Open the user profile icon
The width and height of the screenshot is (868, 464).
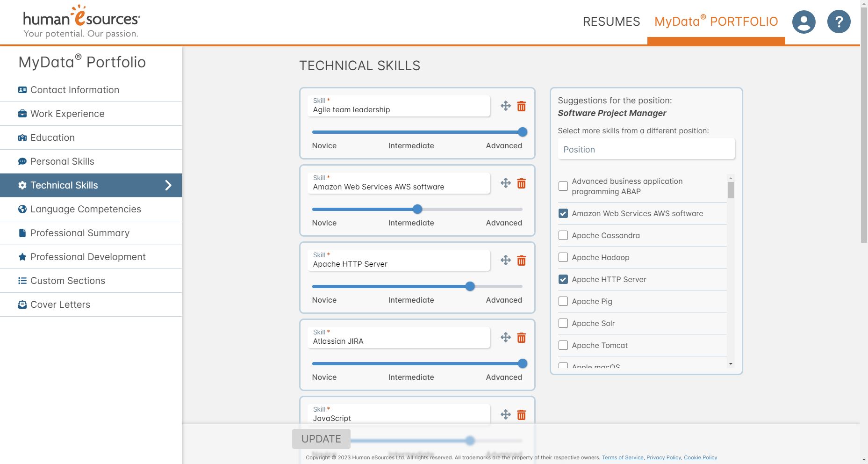click(x=804, y=22)
